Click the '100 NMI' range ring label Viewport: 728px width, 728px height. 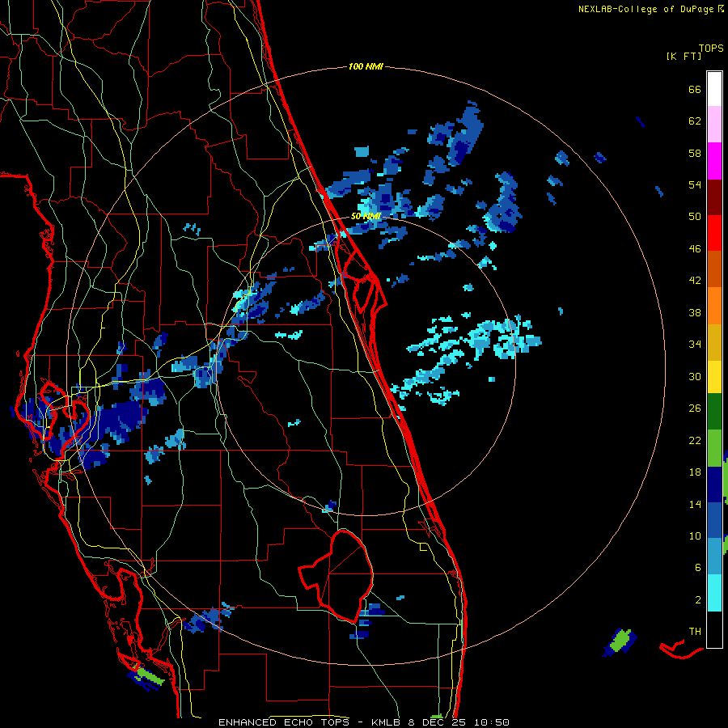(366, 67)
